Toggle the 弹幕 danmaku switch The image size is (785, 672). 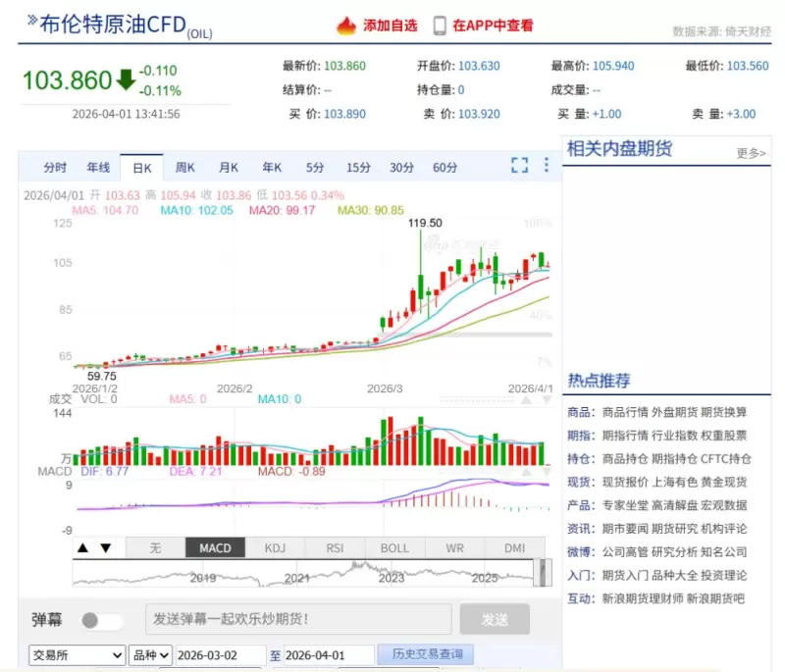click(x=100, y=620)
